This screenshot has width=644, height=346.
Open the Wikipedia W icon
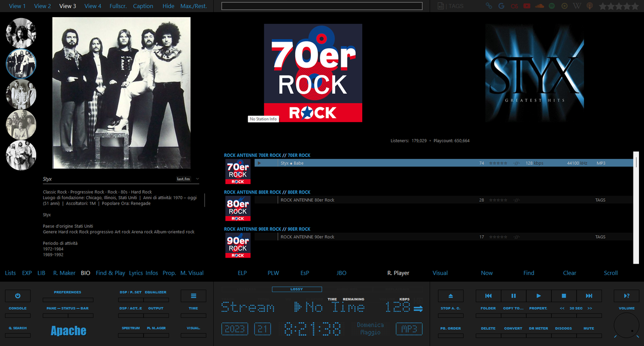pos(577,6)
